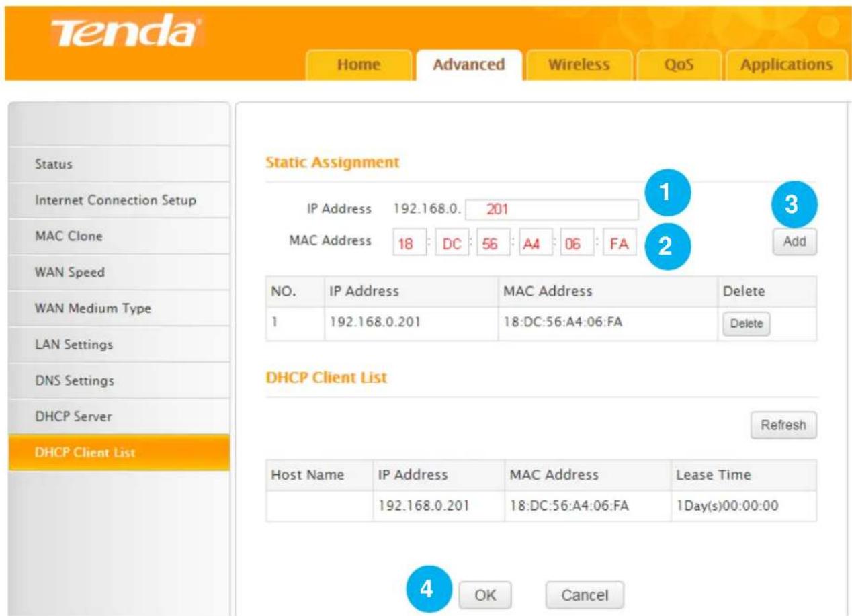Open the Wireless tab

[x=579, y=65]
